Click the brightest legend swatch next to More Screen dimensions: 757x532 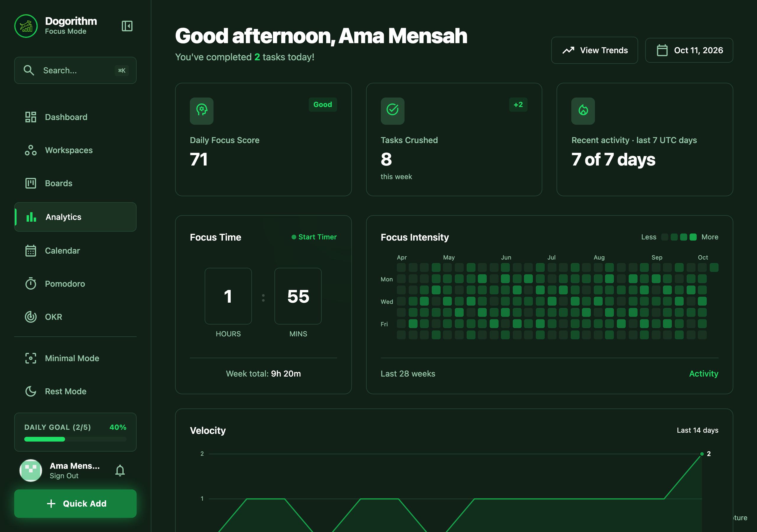[693, 237]
